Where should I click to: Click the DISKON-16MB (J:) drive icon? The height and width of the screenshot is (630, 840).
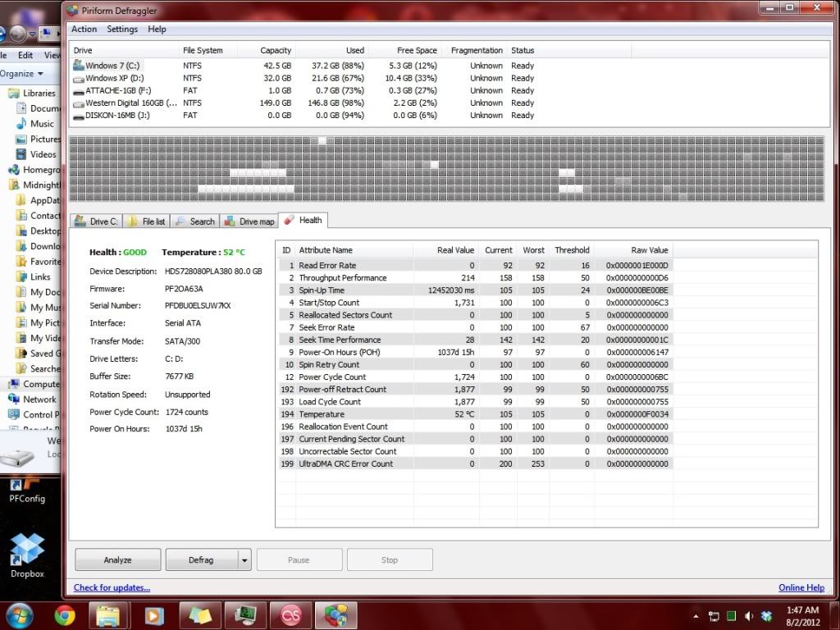click(x=79, y=116)
